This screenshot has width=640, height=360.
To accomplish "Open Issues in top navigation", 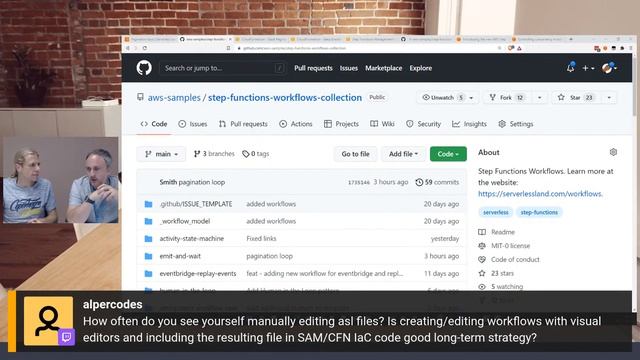I will pyautogui.click(x=349, y=68).
